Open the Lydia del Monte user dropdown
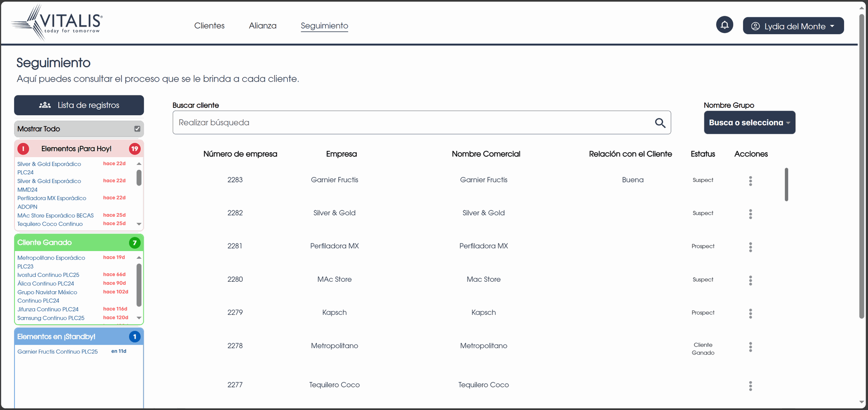 point(793,26)
